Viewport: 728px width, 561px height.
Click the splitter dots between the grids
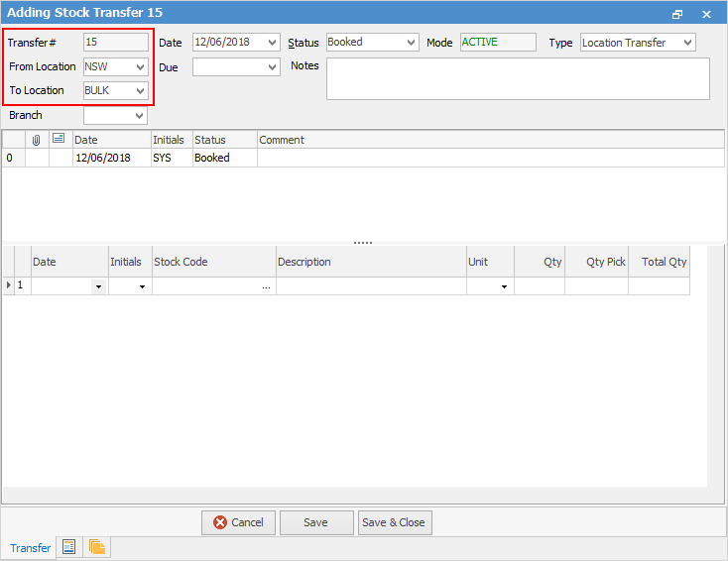[x=363, y=243]
